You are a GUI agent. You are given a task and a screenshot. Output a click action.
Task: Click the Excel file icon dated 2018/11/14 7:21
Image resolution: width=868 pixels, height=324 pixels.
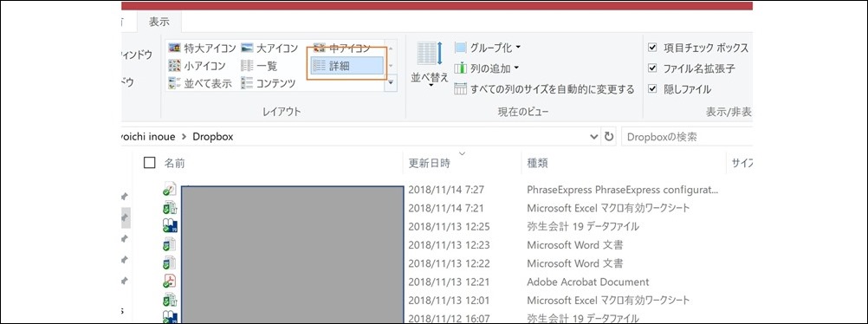[170, 208]
